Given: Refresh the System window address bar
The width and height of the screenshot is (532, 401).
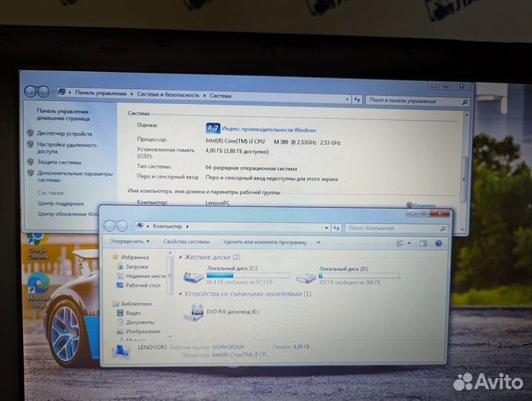Looking at the screenshot, I should pos(357,100).
